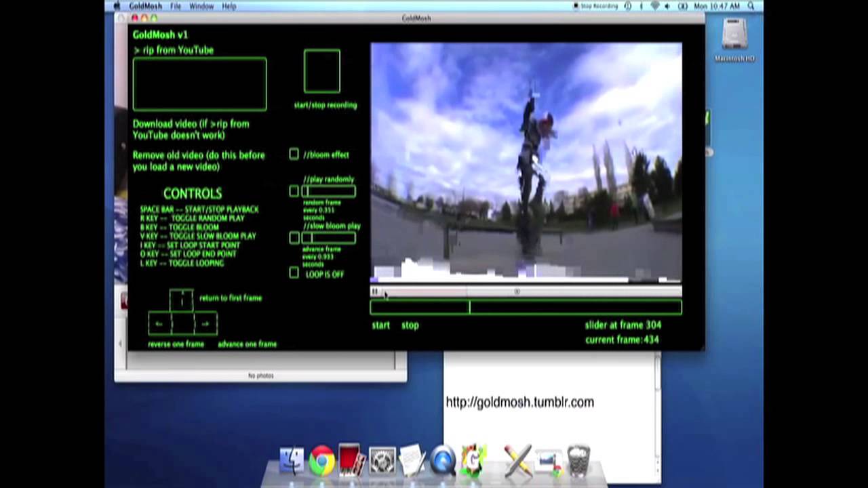Click the left arrow key to reverse one frame
Image resolution: width=868 pixels, height=488 pixels.
pyautogui.click(x=159, y=323)
